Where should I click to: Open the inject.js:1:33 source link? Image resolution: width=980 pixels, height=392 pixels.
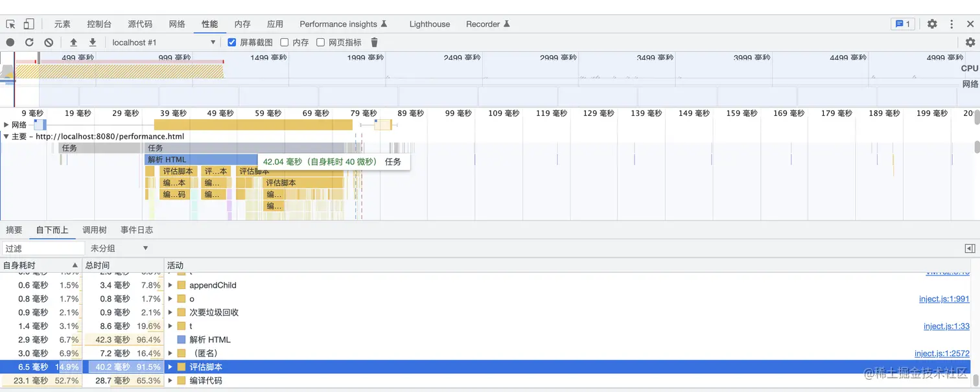[x=946, y=326]
